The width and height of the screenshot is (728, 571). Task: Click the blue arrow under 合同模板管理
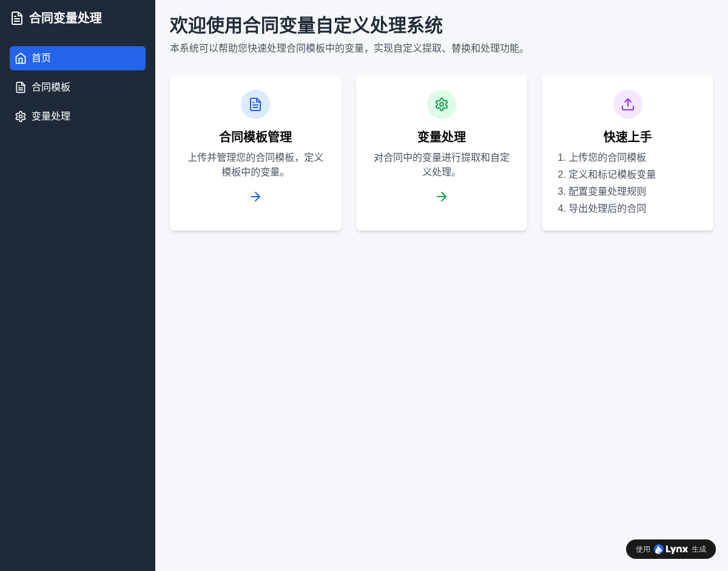pyautogui.click(x=255, y=197)
